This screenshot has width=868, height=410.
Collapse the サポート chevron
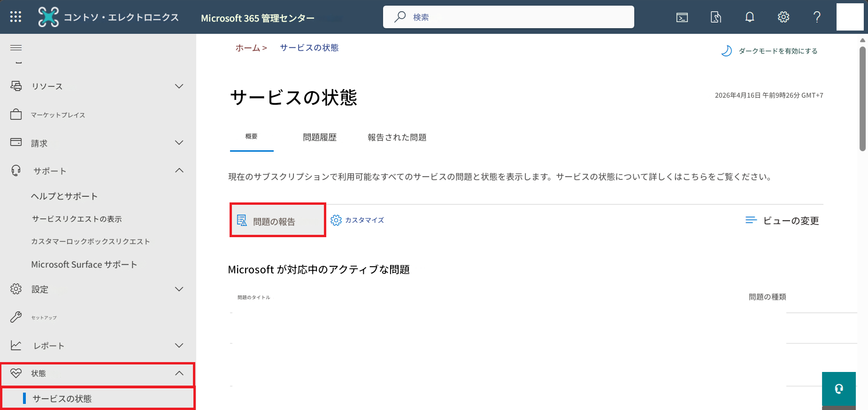coord(179,170)
